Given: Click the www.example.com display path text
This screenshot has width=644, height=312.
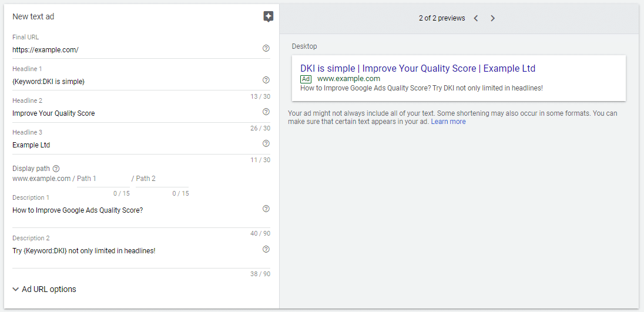Looking at the screenshot, I should coord(42,179).
